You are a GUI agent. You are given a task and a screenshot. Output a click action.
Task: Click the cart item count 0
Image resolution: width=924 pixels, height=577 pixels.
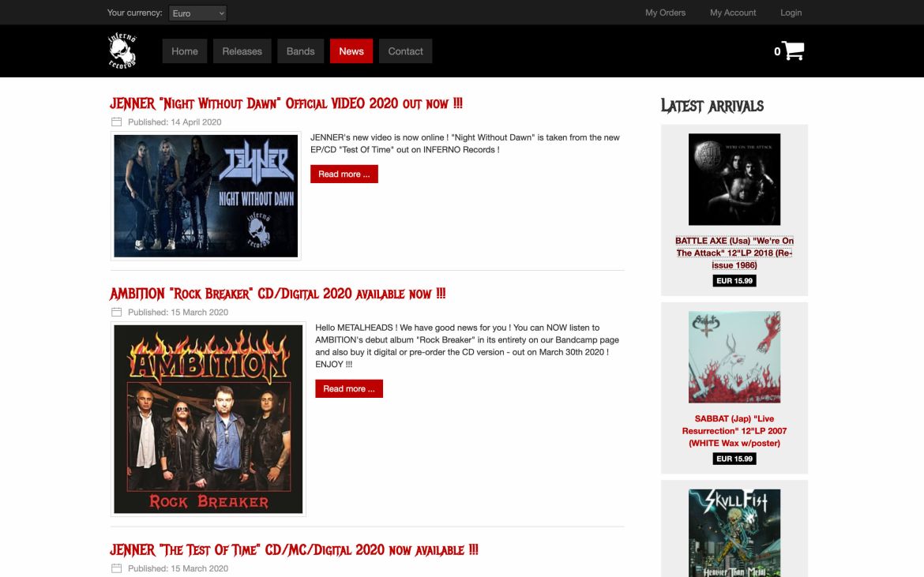click(777, 52)
